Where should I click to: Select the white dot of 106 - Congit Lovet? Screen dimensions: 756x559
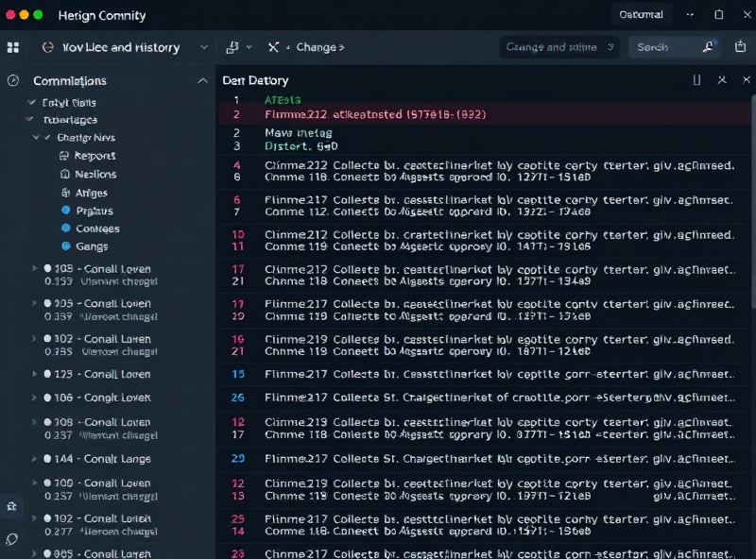click(x=47, y=398)
